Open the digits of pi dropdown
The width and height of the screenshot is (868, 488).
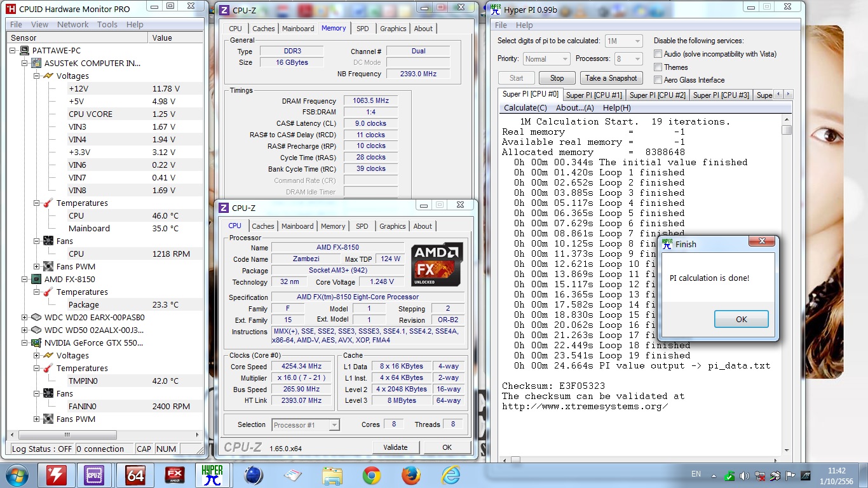point(623,41)
